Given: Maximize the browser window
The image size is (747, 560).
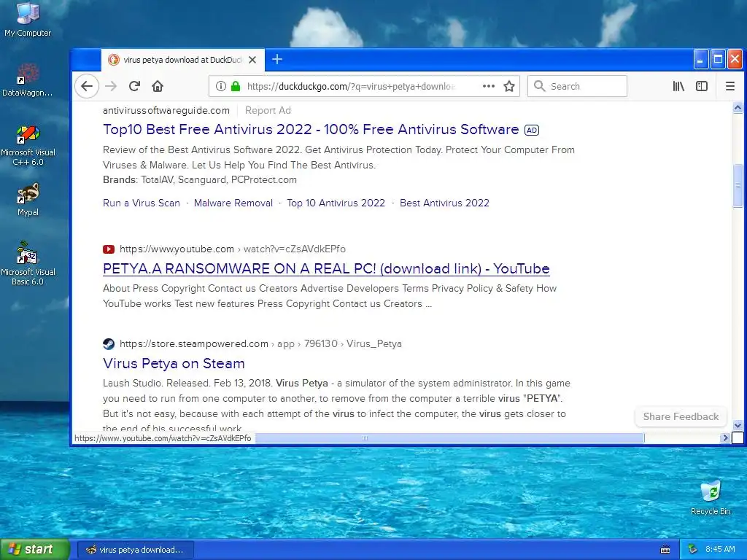Looking at the screenshot, I should (x=718, y=60).
